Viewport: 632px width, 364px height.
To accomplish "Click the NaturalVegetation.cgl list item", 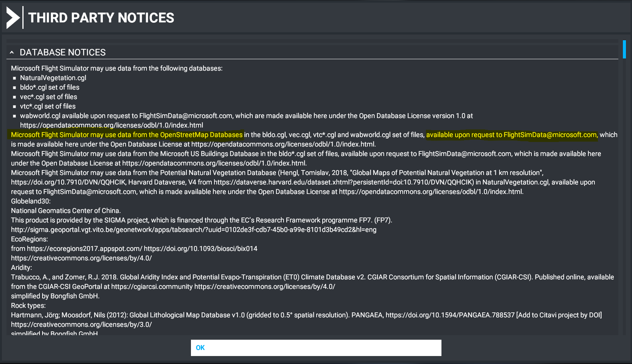I will pos(53,78).
